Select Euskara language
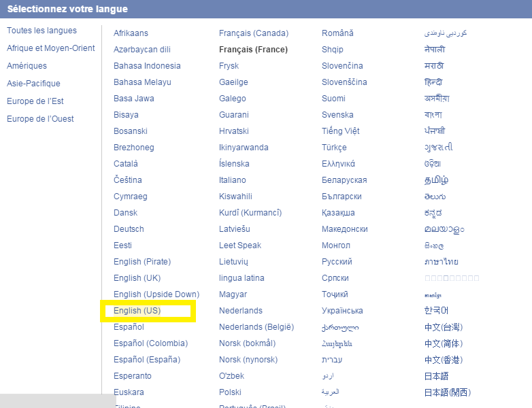Screen dimensions: 532x408 pyautogui.click(x=129, y=392)
